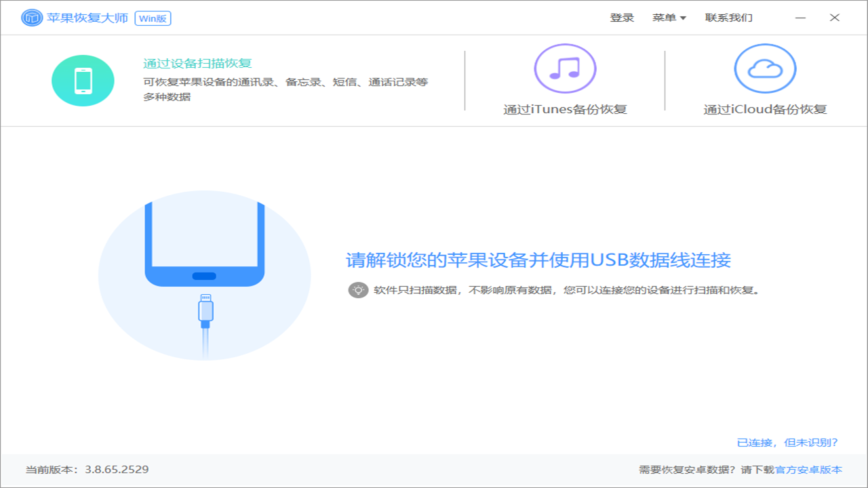Click the purple iTunes music note icon
The width and height of the screenshot is (868, 488).
pos(565,68)
